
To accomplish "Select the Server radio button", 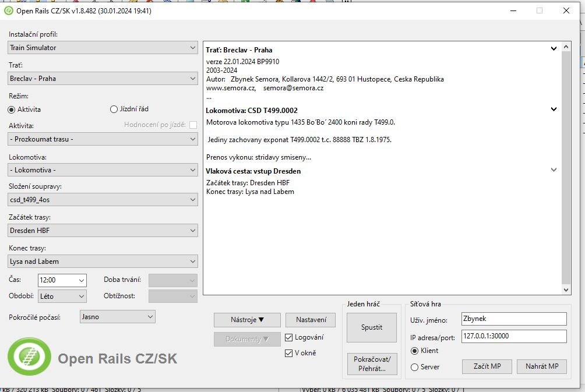I will click(414, 368).
